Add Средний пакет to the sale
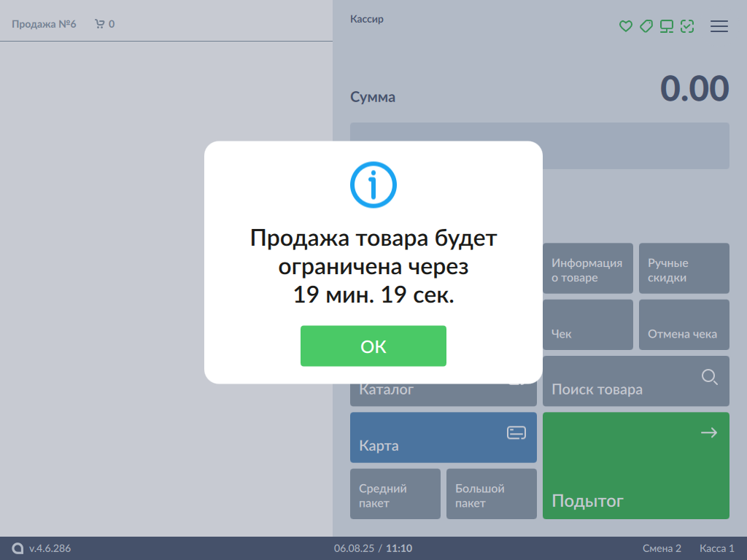The image size is (747, 560). (395, 494)
